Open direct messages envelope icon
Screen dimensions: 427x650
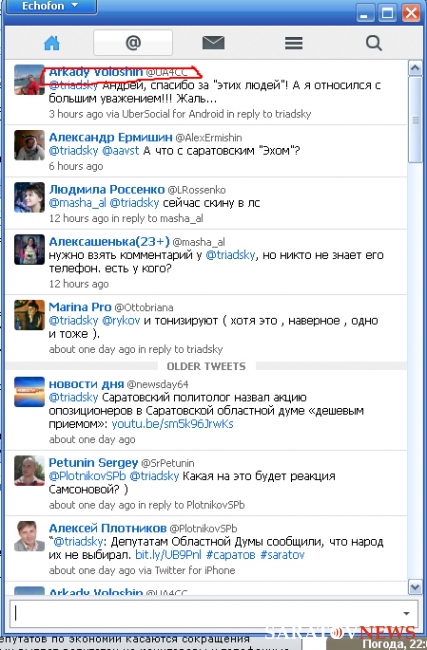pyautogui.click(x=213, y=43)
